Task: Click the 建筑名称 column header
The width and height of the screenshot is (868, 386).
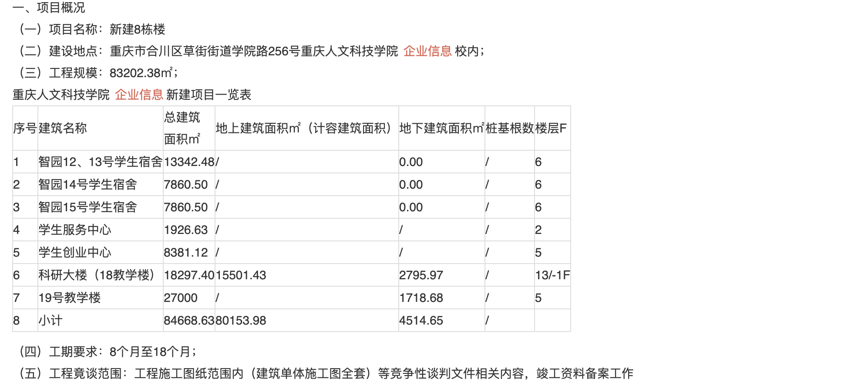Action: [x=63, y=128]
